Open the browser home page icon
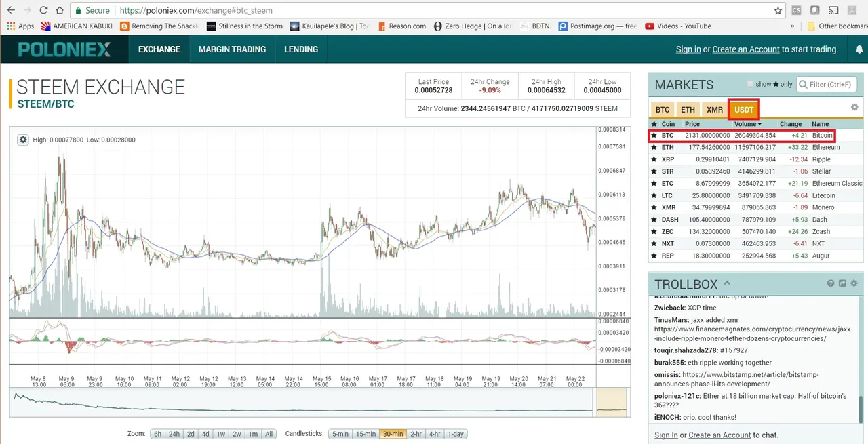 (60, 10)
